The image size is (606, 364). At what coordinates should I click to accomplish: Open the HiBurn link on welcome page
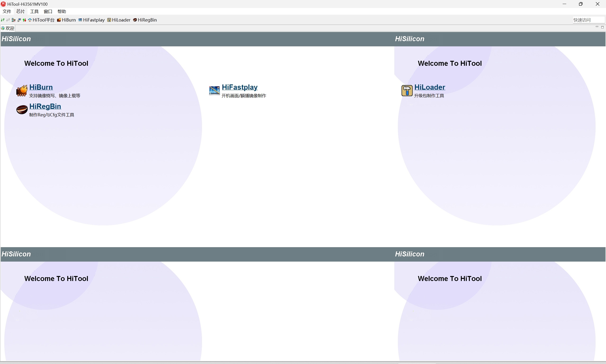click(x=41, y=87)
